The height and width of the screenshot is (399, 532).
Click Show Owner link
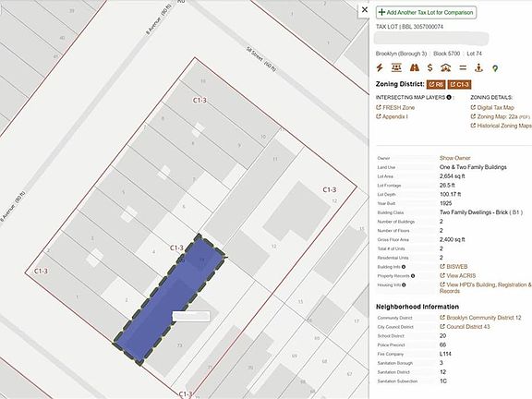point(455,158)
